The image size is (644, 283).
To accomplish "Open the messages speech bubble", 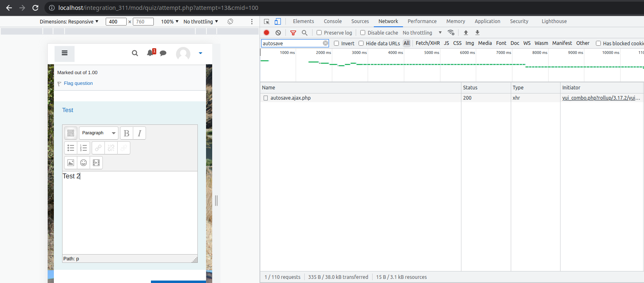I will 163,53.
